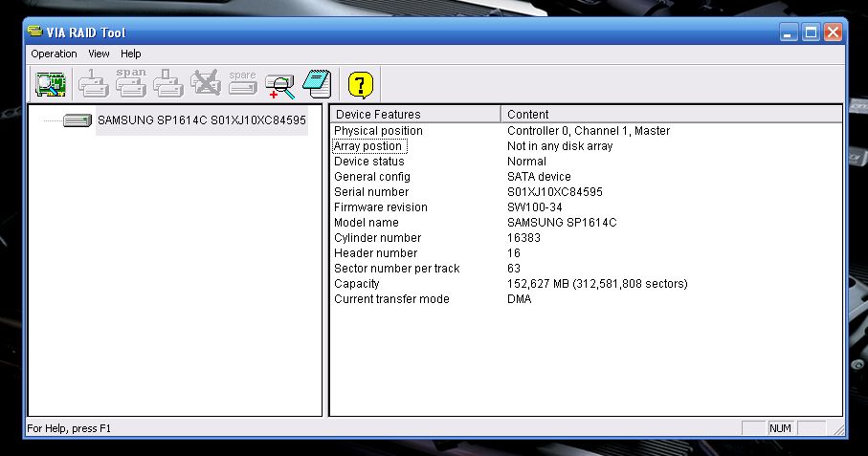Click the 'Controller 0, Channel 1, Master' value
The image size is (868, 456).
(589, 131)
